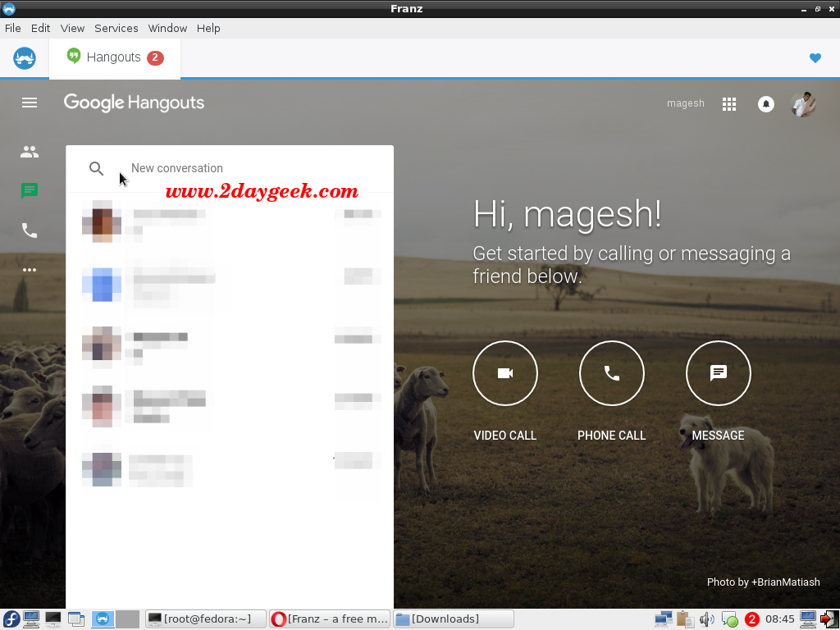
Task: Start a Video Call
Action: (505, 373)
